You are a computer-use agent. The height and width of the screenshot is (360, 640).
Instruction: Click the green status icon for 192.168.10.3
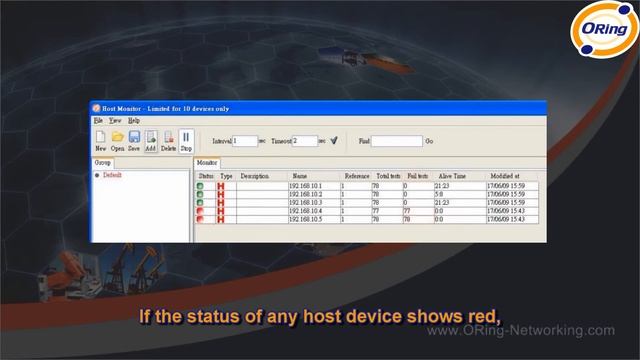coord(200,202)
